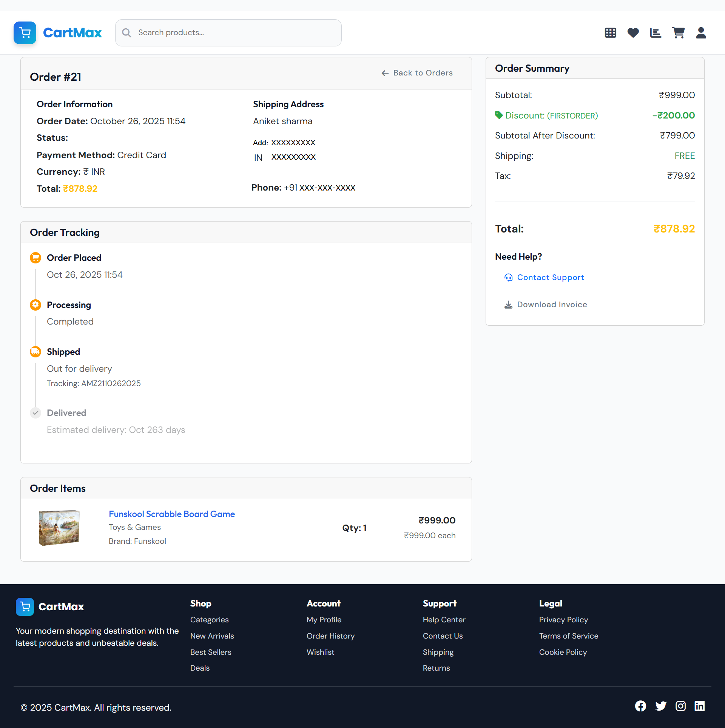Open Contact Us footer link
Viewport: 725px width, 728px height.
coord(443,636)
